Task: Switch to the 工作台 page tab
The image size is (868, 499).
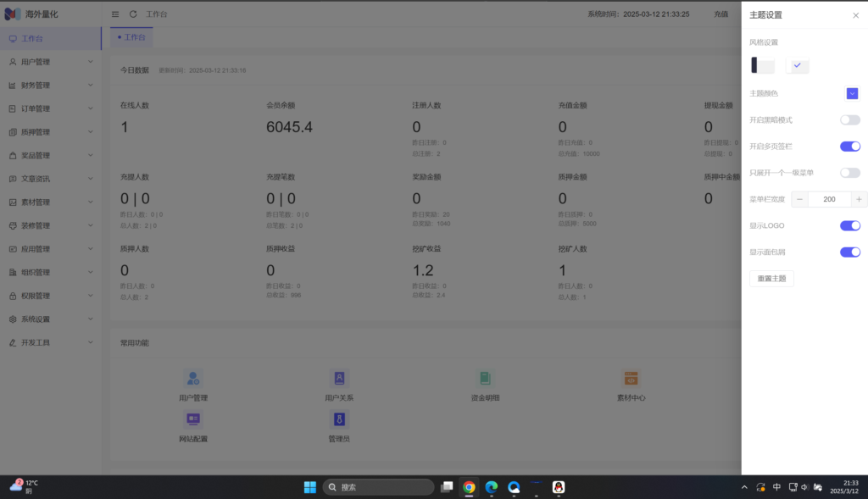Action: pos(131,37)
